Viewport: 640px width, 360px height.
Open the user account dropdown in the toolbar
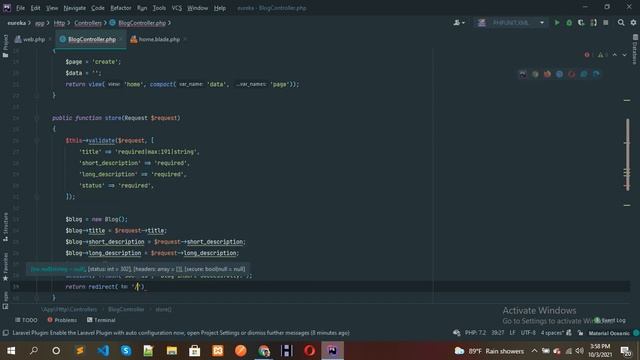coord(459,23)
